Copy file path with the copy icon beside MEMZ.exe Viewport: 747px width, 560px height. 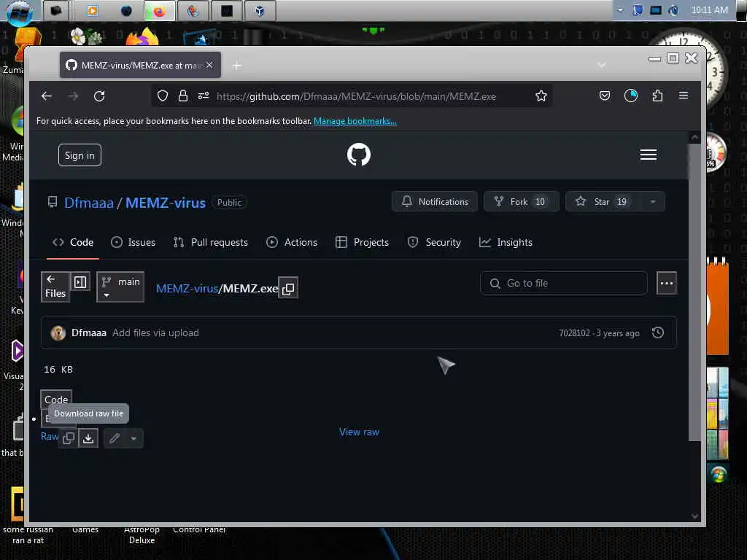click(x=288, y=289)
